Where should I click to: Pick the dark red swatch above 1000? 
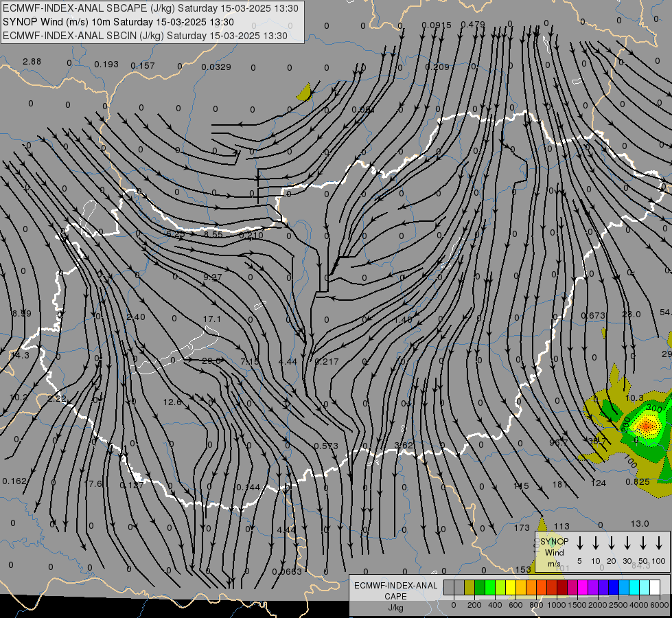coord(562,588)
